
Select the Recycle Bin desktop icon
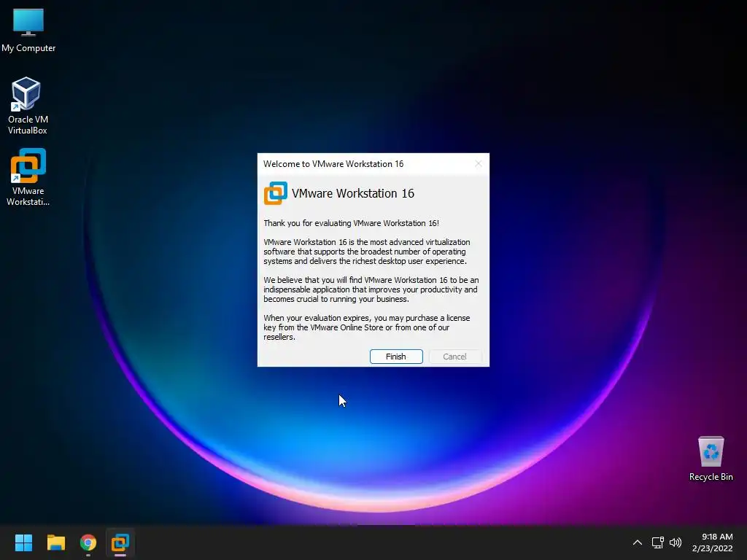click(711, 459)
